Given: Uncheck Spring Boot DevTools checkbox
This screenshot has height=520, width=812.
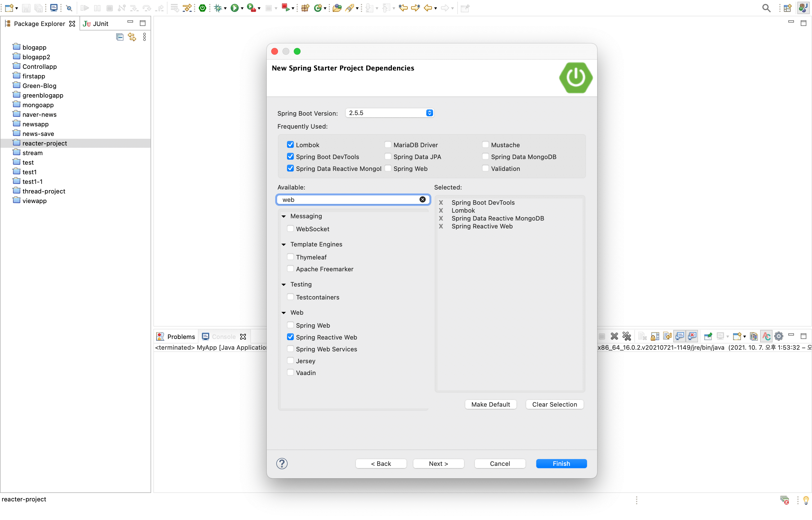Looking at the screenshot, I should point(290,156).
